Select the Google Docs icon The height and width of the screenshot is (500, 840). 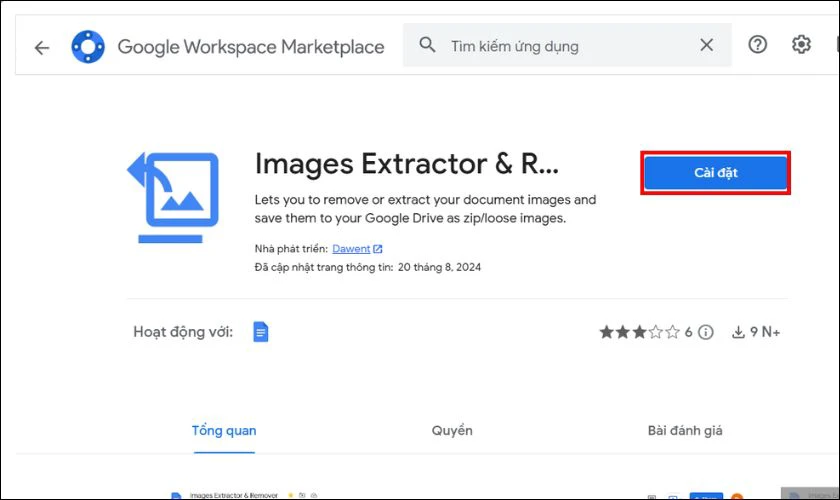(x=260, y=332)
